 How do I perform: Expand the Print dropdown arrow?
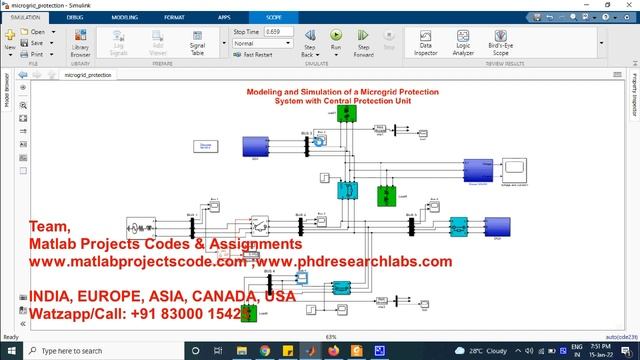[52, 54]
